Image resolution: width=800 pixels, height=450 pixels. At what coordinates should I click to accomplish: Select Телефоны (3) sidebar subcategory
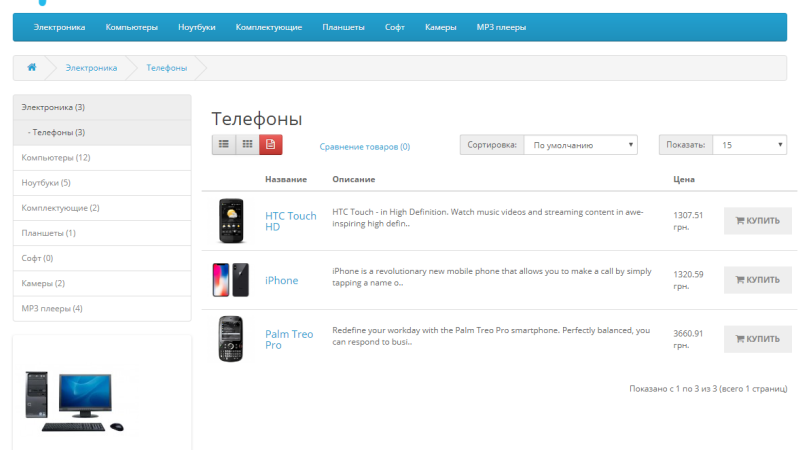102,133
